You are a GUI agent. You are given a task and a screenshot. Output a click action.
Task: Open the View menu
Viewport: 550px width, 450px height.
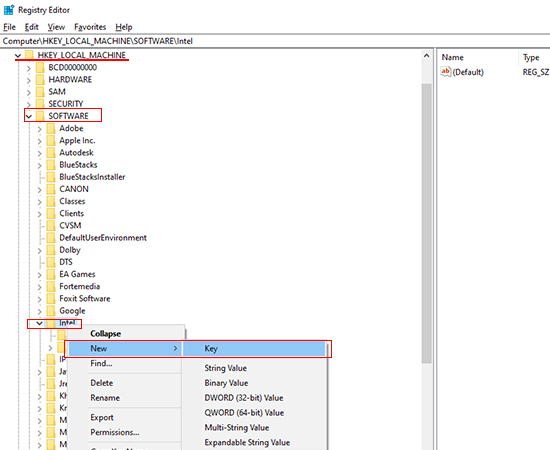tap(56, 27)
